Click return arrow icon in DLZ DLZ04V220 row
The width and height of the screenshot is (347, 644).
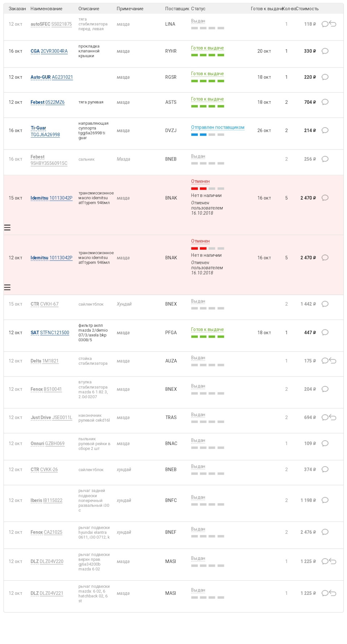(x=333, y=561)
